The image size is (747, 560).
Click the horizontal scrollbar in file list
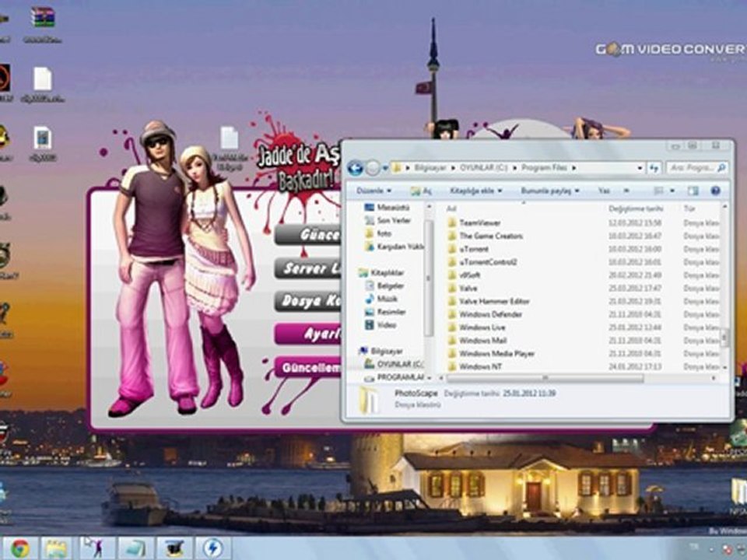coord(545,378)
